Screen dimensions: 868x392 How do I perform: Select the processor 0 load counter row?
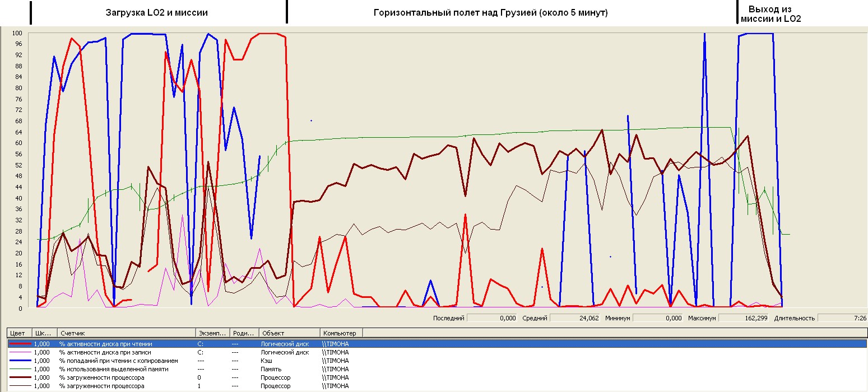[x=101, y=377]
